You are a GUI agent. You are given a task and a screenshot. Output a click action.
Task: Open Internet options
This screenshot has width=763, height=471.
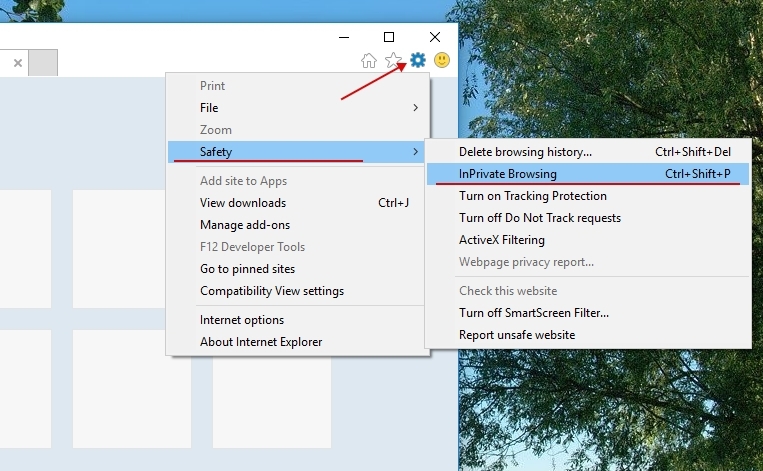coord(298,320)
